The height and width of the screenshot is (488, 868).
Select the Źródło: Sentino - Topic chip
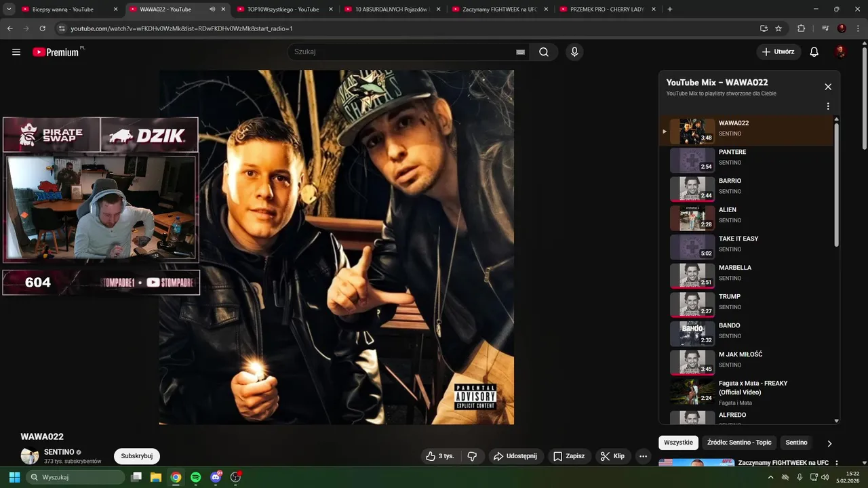point(739,443)
